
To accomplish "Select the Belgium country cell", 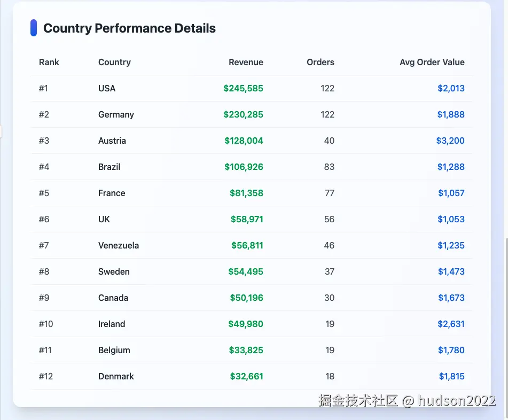I will 114,350.
